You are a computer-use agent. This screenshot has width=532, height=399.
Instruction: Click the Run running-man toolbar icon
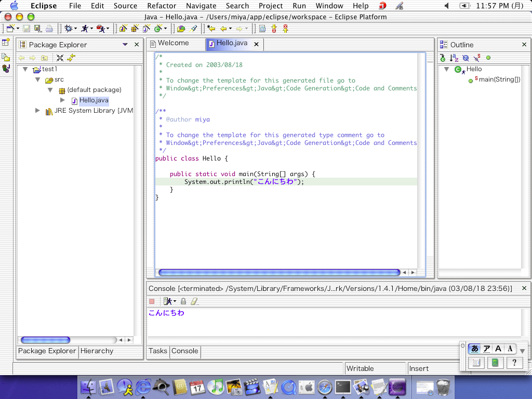(x=85, y=29)
